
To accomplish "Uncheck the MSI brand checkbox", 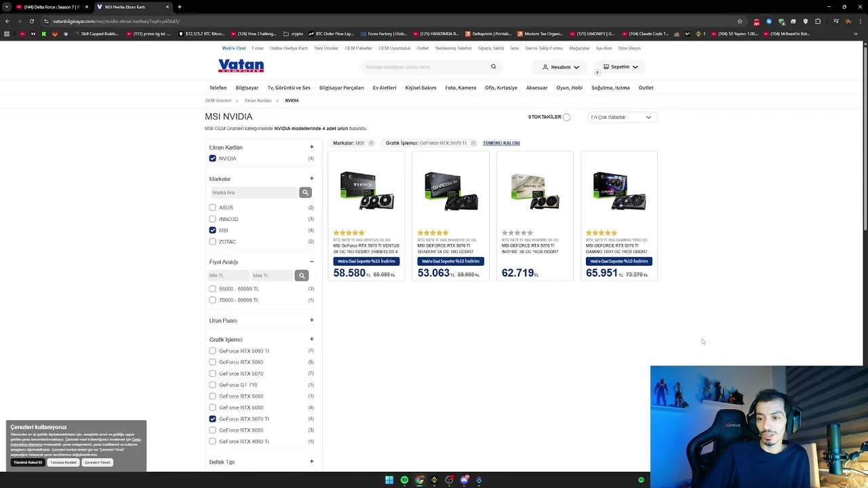I will (x=212, y=230).
